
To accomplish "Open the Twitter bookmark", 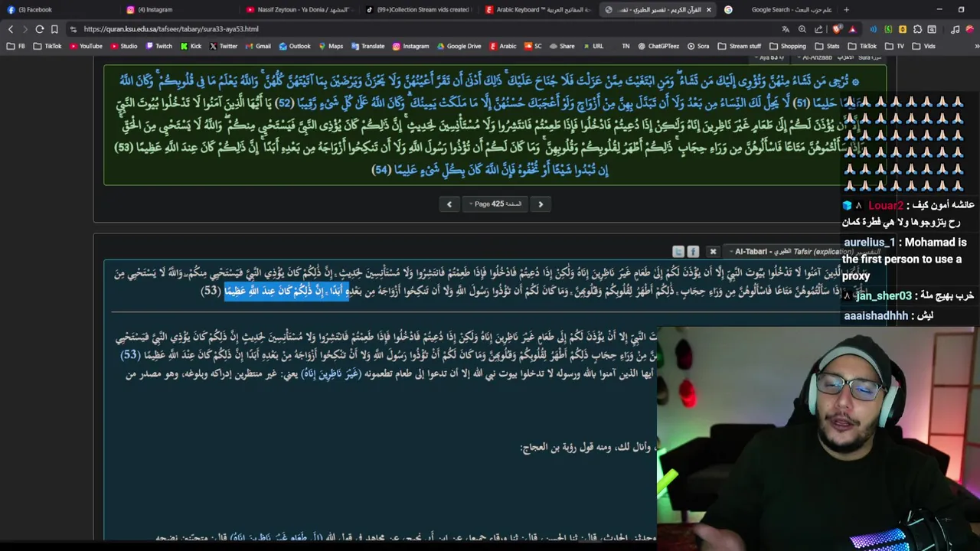I will point(224,46).
